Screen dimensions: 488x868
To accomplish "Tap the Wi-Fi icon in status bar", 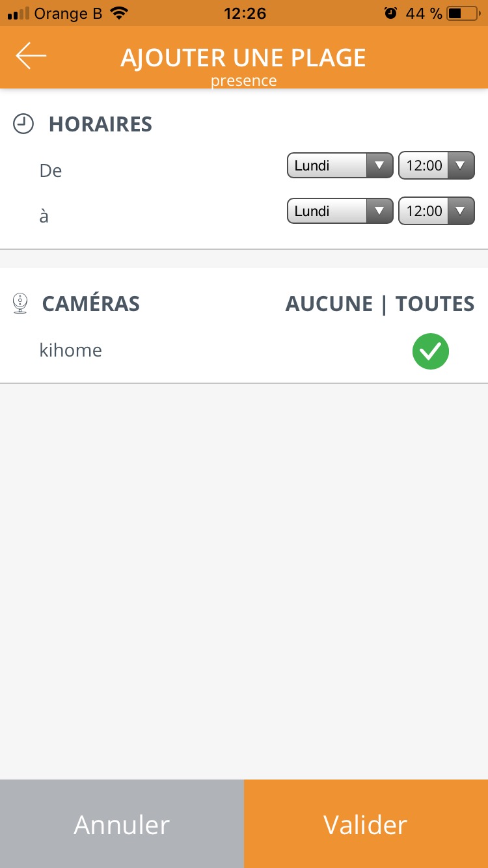I will pos(119,13).
